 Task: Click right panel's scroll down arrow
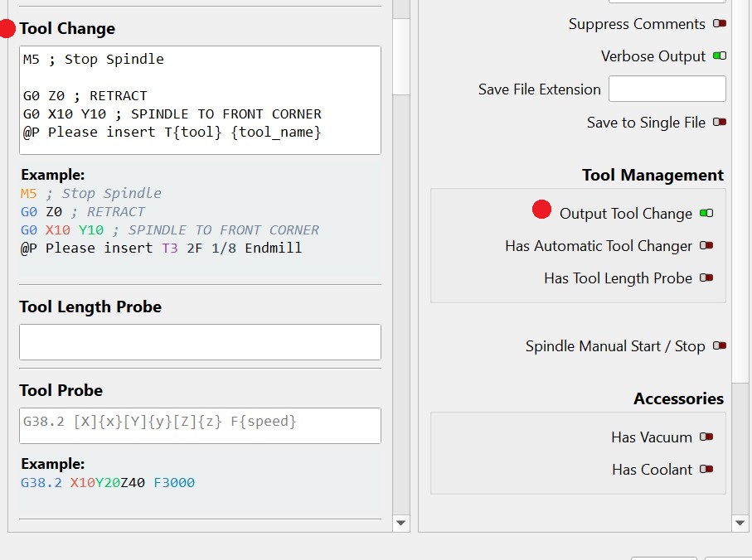tap(740, 523)
